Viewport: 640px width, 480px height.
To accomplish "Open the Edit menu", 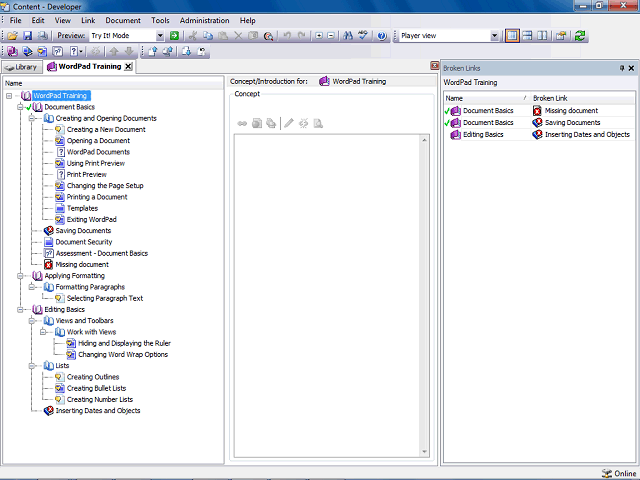I will pos(38,20).
